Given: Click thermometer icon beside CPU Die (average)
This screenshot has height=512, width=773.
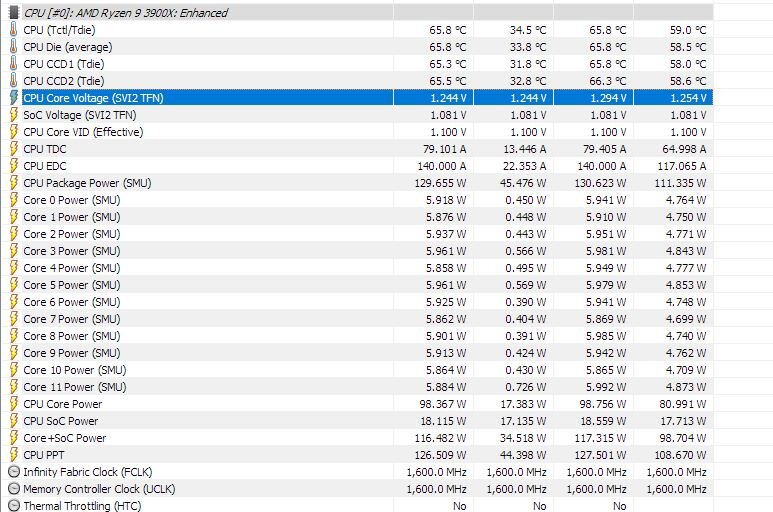Looking at the screenshot, I should pyautogui.click(x=13, y=47).
